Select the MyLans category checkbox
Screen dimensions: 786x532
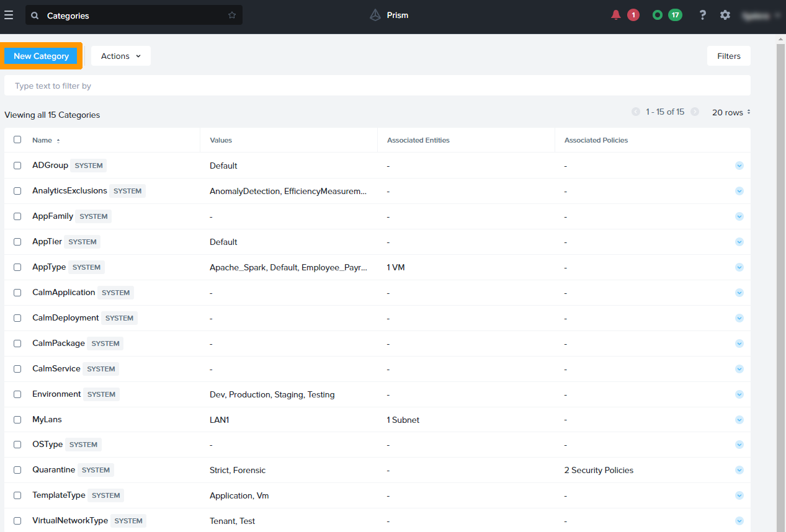tap(17, 420)
